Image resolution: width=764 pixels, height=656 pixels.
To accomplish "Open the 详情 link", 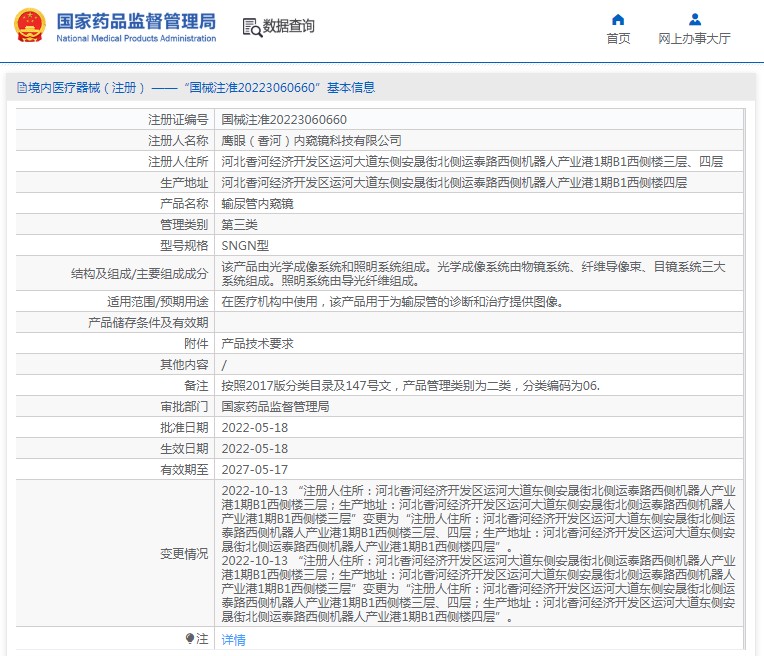I will pyautogui.click(x=233, y=639).
